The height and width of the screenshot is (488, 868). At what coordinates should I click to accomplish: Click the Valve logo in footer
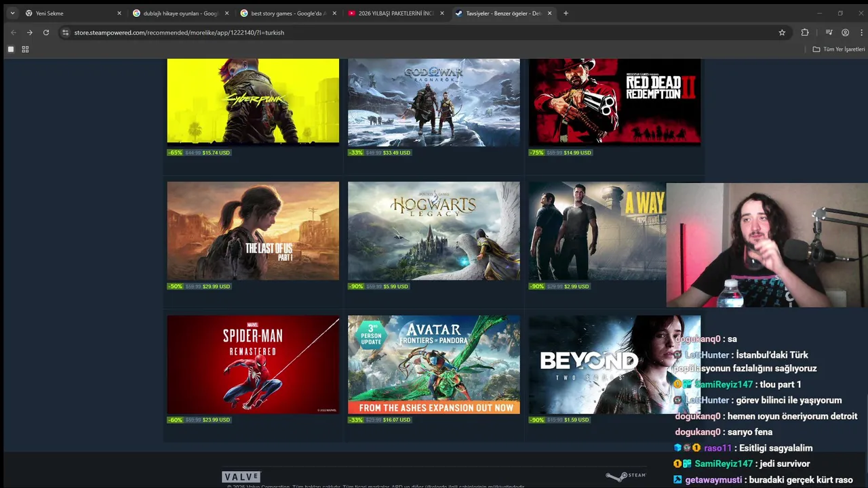[241, 476]
